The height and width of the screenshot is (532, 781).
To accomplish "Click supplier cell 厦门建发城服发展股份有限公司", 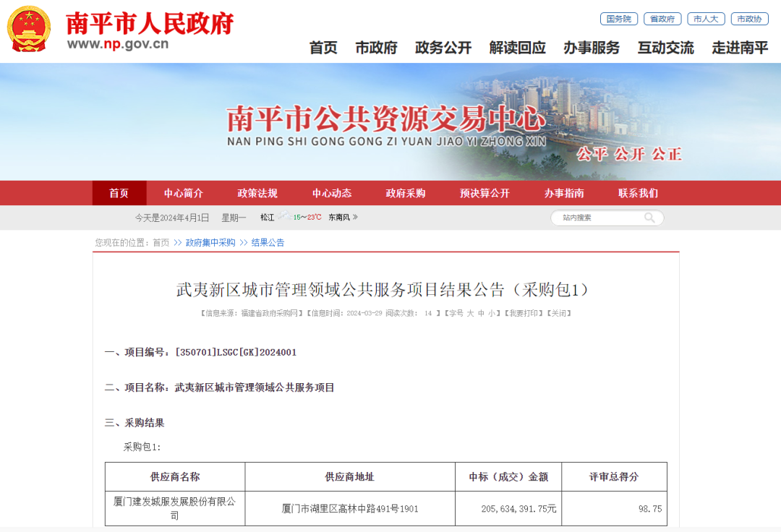I will tap(175, 509).
